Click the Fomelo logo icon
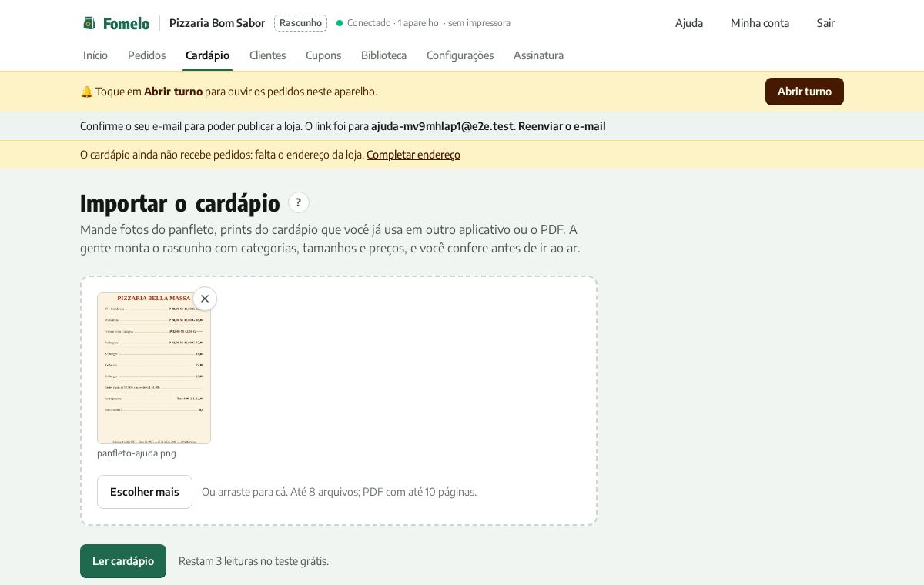Screen dimensions: 924x585 (x=89, y=23)
